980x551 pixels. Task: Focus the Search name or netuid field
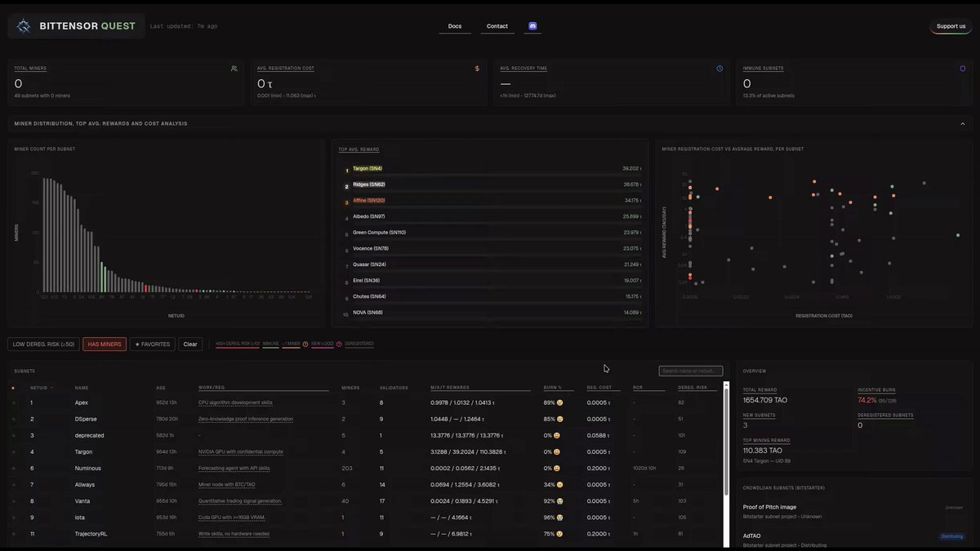pyautogui.click(x=691, y=371)
